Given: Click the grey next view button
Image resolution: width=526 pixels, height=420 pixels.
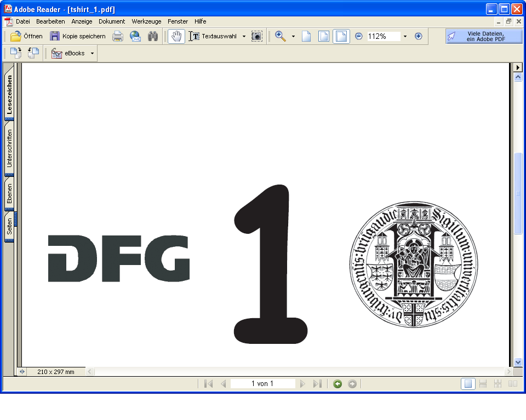Looking at the screenshot, I should click(352, 384).
